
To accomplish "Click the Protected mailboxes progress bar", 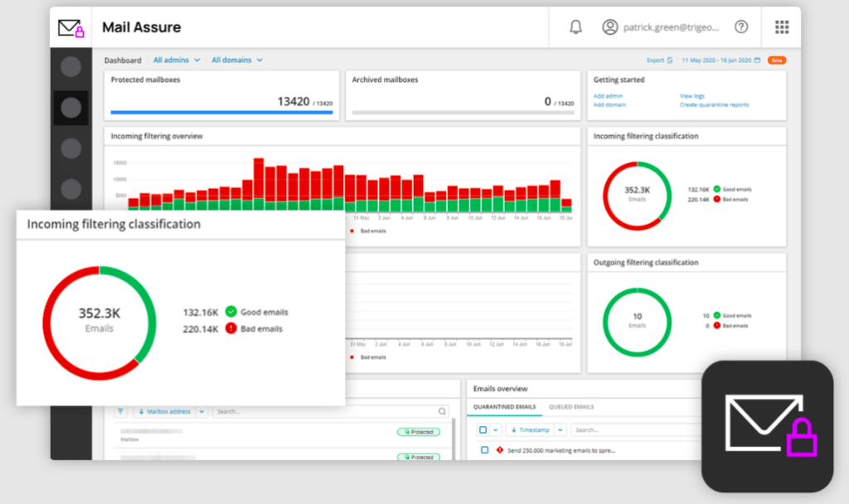I will click(x=221, y=112).
